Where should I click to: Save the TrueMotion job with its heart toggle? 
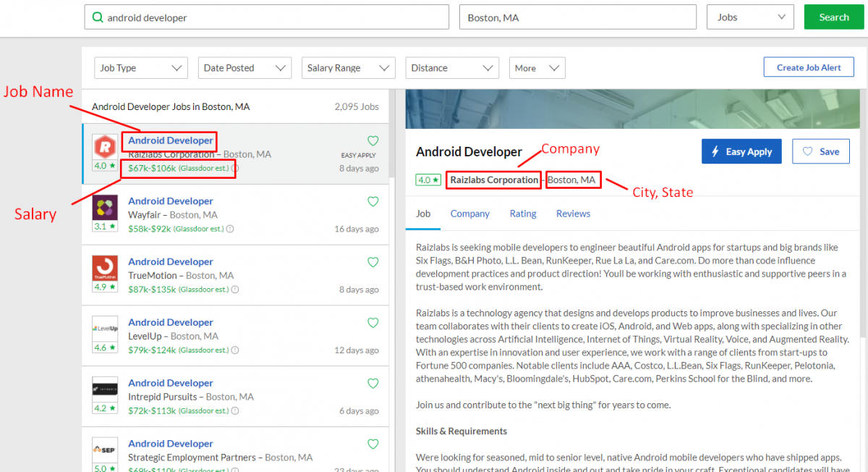tap(373, 262)
